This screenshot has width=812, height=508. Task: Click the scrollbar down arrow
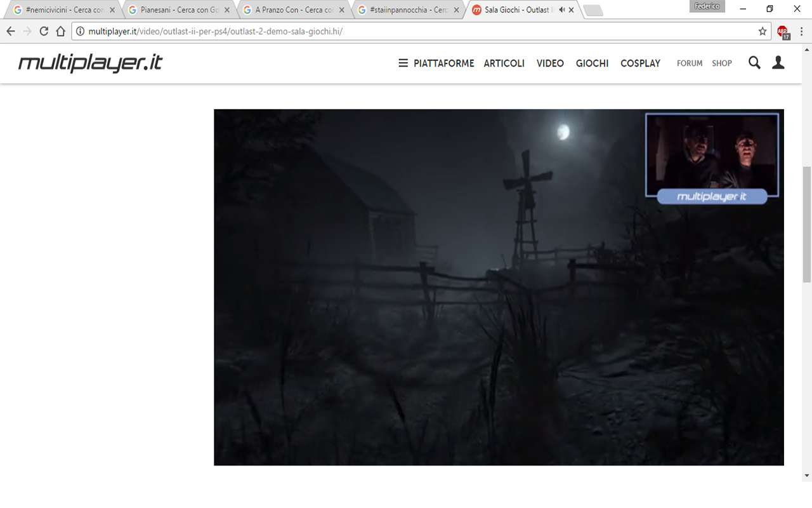click(807, 476)
